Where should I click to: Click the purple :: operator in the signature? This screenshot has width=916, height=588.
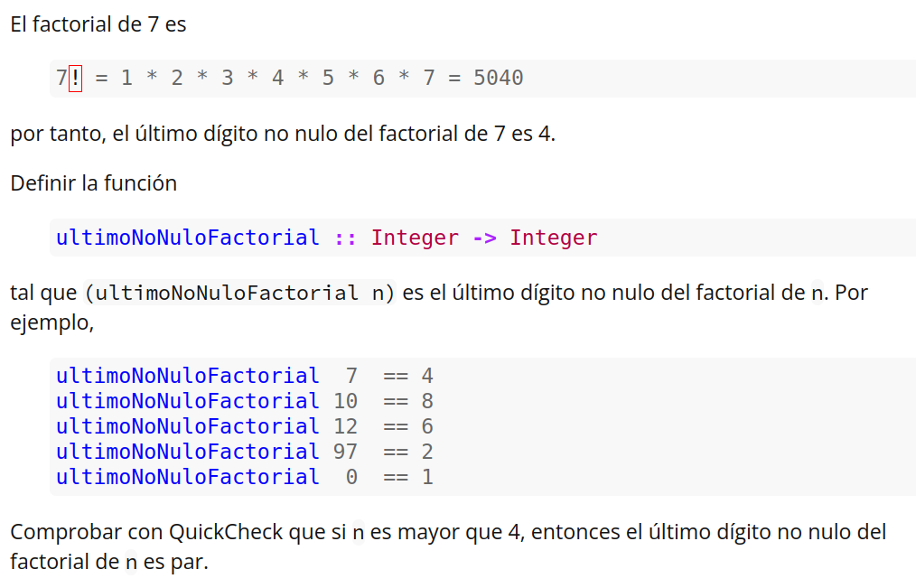(345, 238)
